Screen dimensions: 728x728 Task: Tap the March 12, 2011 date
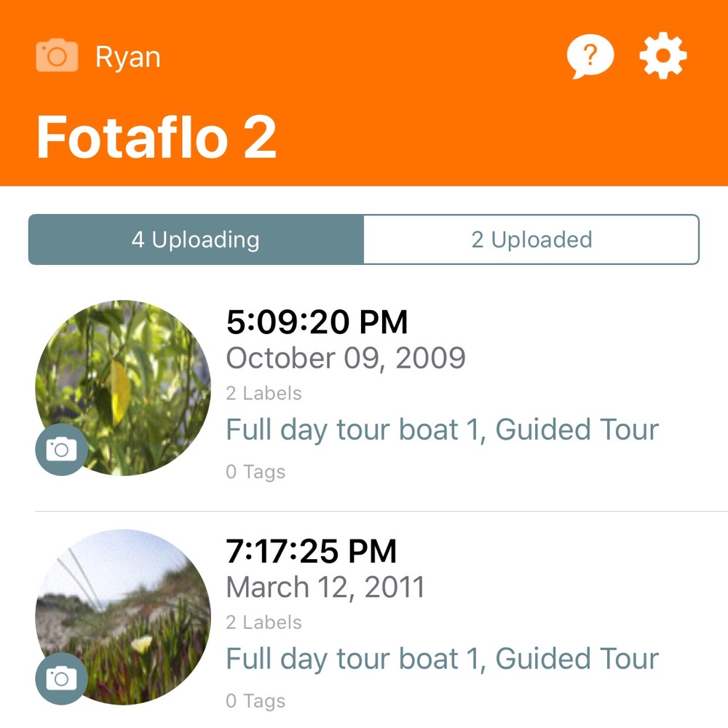click(x=325, y=587)
